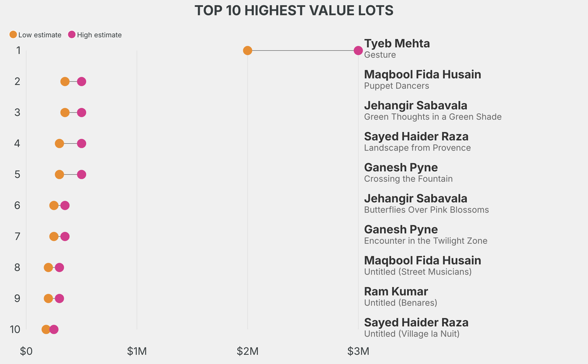Click the $2M axis label
This screenshot has width=588, height=364.
[x=247, y=351]
